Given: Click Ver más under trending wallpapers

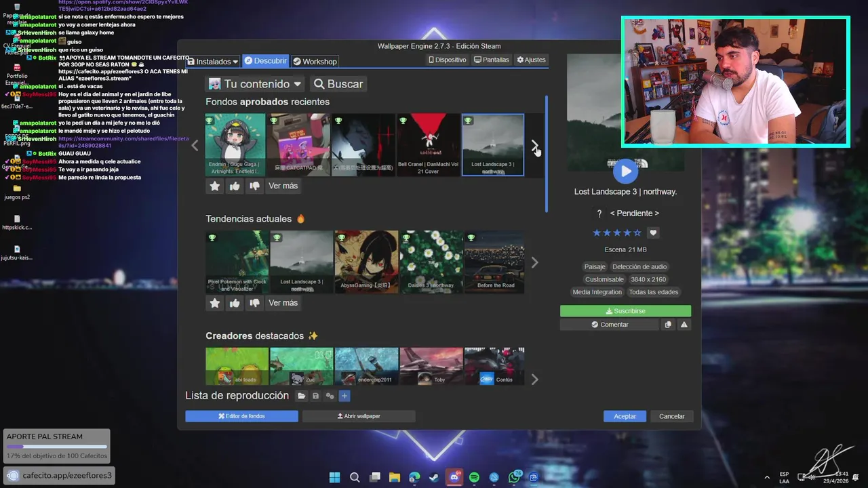Looking at the screenshot, I should (x=283, y=303).
